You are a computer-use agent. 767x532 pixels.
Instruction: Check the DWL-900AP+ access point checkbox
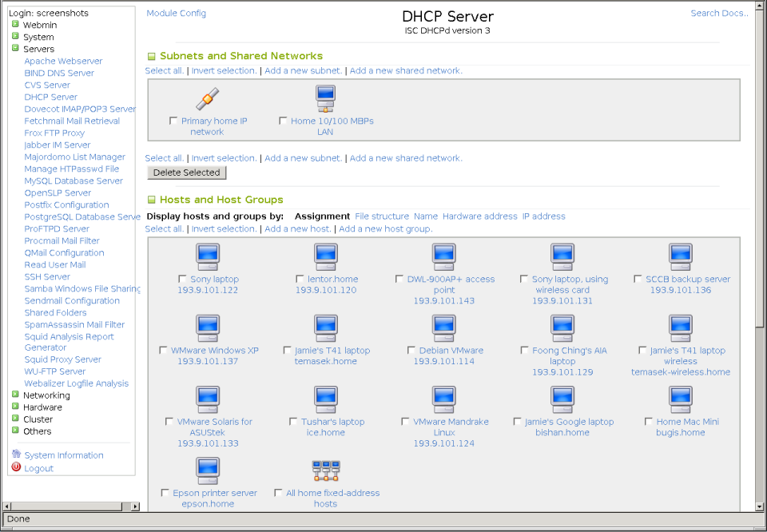pos(399,279)
